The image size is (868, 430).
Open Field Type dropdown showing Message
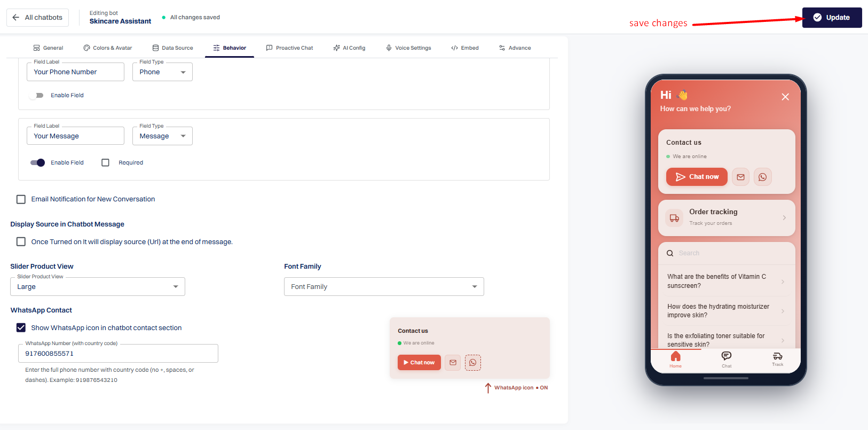(x=162, y=136)
